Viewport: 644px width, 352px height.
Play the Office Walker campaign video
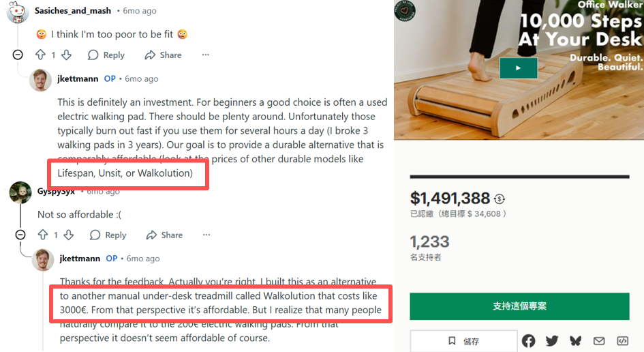point(518,68)
